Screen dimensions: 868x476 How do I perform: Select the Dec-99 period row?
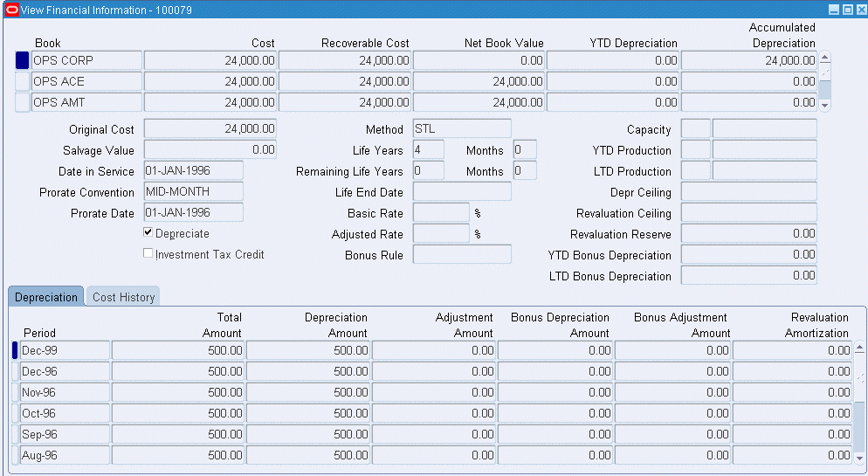tap(65, 350)
